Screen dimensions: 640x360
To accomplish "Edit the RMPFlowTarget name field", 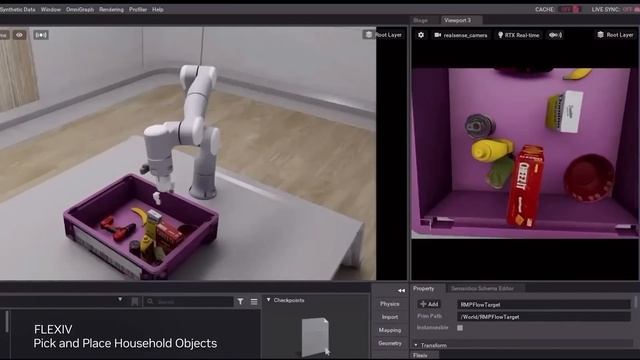I will 544,304.
